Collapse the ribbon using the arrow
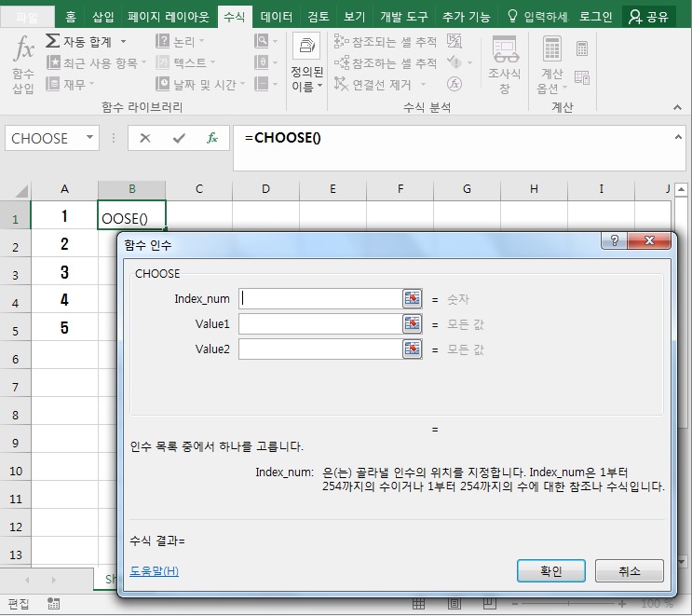The width and height of the screenshot is (692, 616). point(677,107)
